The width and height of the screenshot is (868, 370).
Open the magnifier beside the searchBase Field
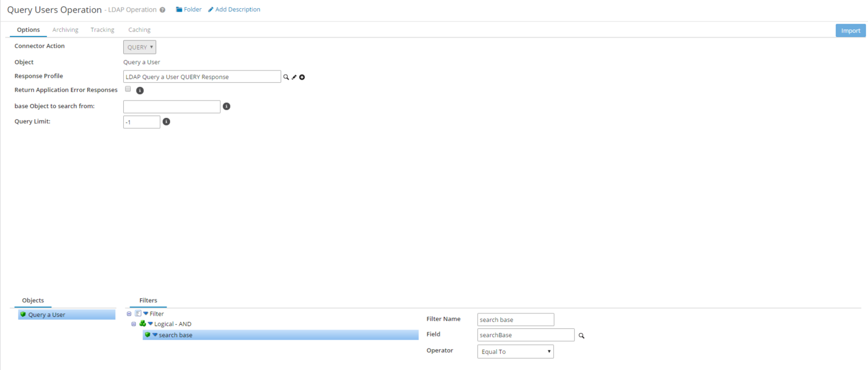tap(581, 335)
